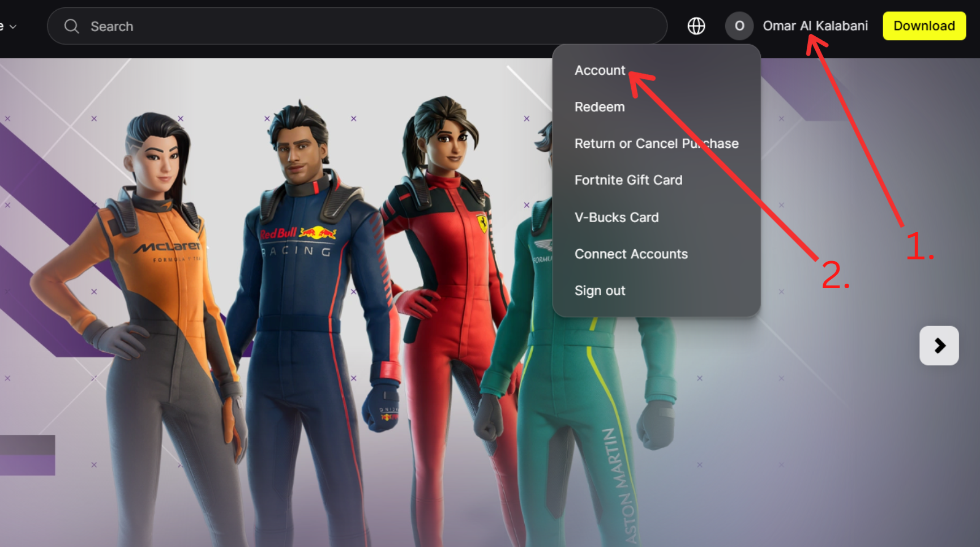
Task: Open the globe language selector
Action: point(696,26)
